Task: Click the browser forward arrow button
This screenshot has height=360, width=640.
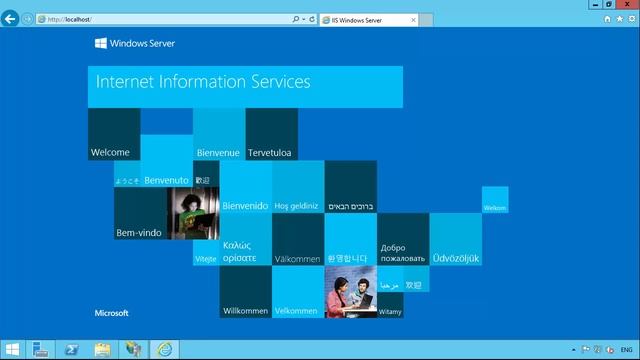Action: pyautogui.click(x=27, y=19)
